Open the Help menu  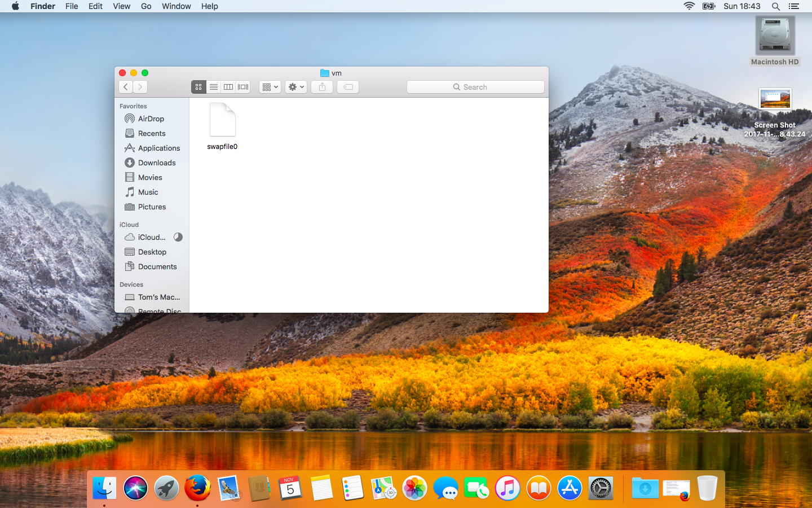(209, 6)
